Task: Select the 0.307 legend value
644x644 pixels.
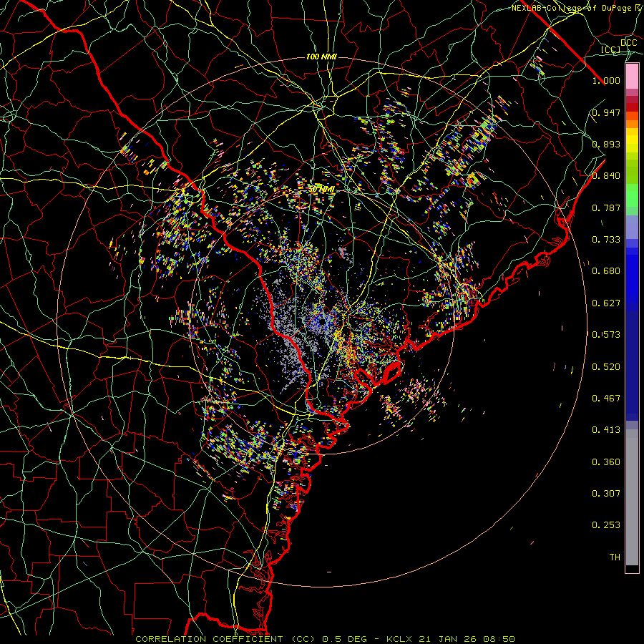Action: tap(606, 493)
